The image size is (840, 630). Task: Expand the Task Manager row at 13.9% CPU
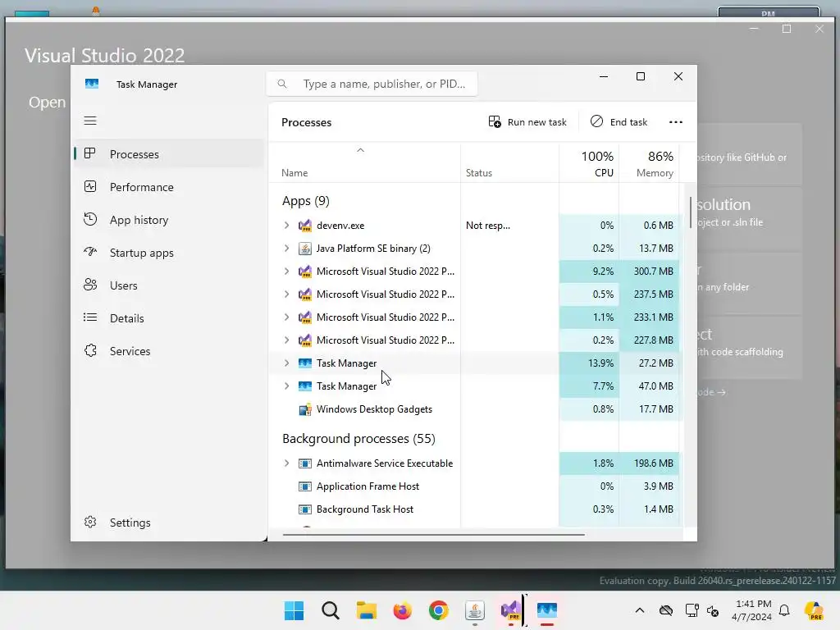[x=286, y=363]
